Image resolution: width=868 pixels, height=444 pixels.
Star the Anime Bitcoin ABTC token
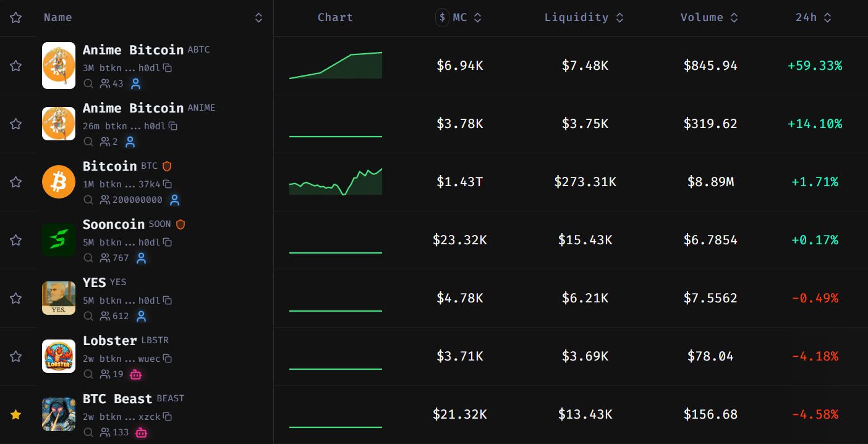coord(16,66)
